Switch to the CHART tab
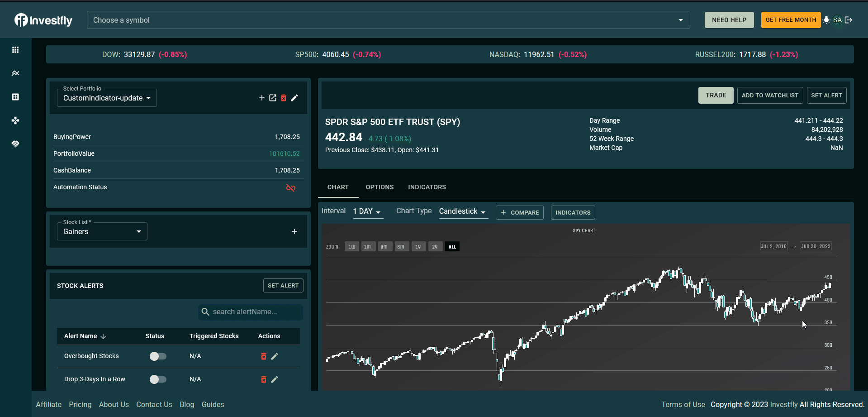Viewport: 868px width, 417px height. click(338, 187)
